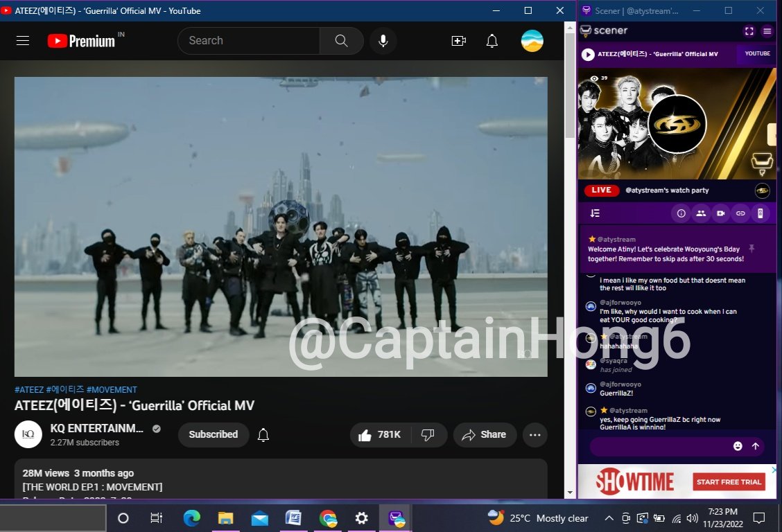The height and width of the screenshot is (532, 782).
Task: Click the chat sort order icon
Action: 595,213
